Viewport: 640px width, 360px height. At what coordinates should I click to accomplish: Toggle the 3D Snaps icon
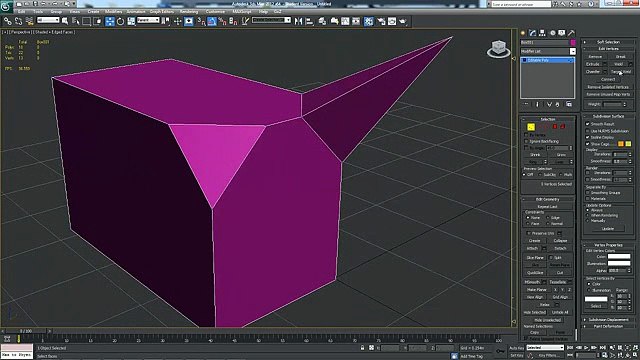pos(201,21)
